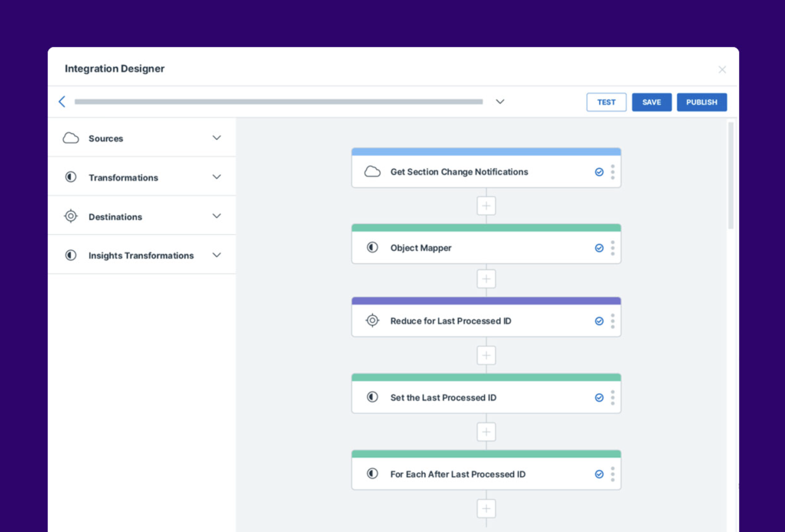Click the plus below For Each After Last Processed ID
The height and width of the screenshot is (532, 785).
click(486, 508)
